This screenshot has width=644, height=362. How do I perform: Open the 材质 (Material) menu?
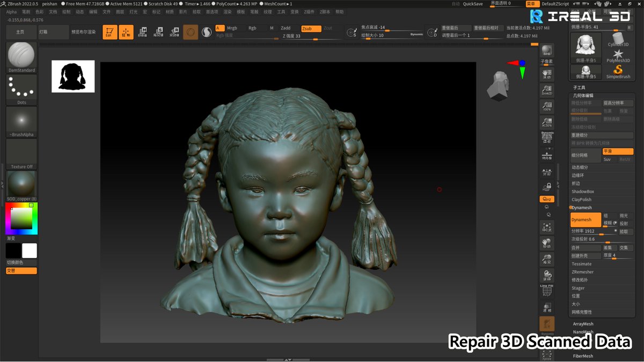(170, 11)
